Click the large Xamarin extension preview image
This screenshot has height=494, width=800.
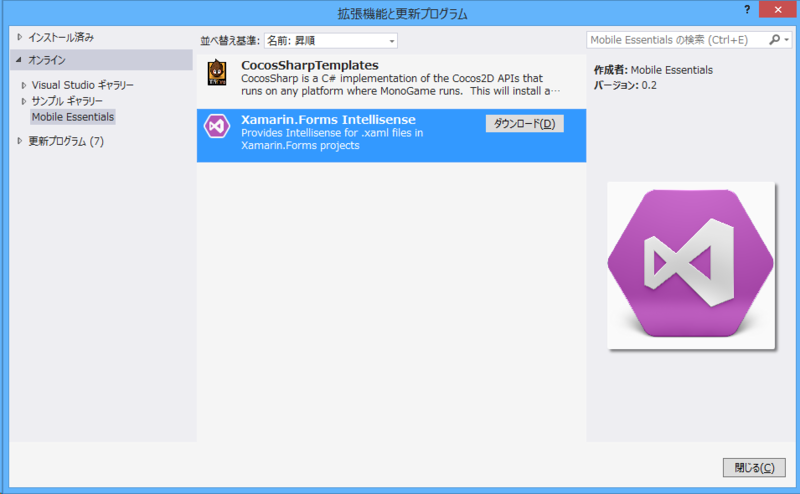point(691,265)
